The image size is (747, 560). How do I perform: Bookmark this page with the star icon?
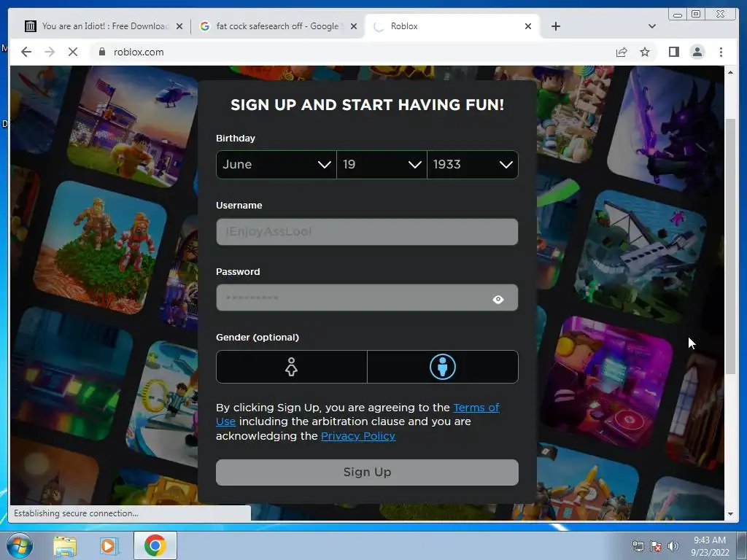[x=645, y=52]
